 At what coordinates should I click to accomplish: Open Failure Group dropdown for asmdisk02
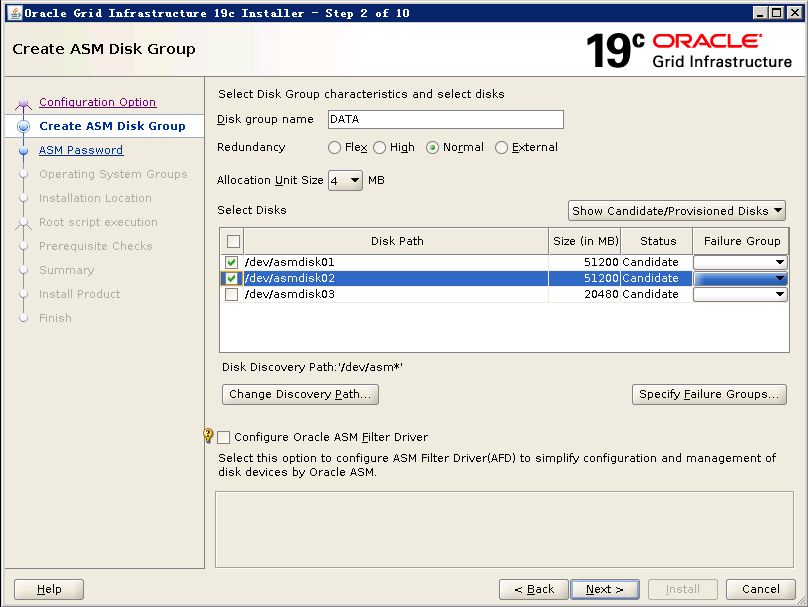coord(740,278)
